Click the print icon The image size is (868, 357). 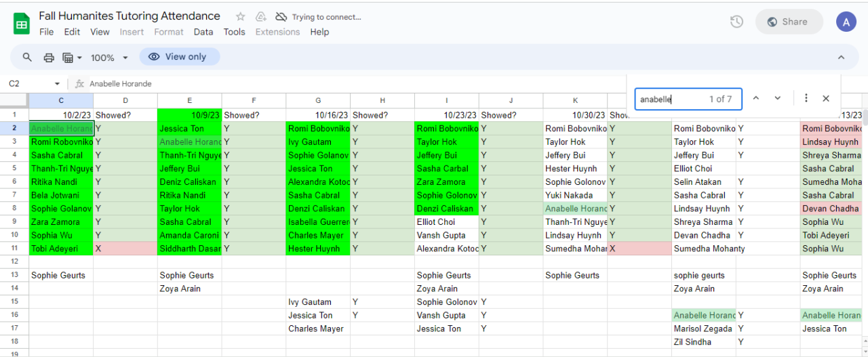(49, 58)
